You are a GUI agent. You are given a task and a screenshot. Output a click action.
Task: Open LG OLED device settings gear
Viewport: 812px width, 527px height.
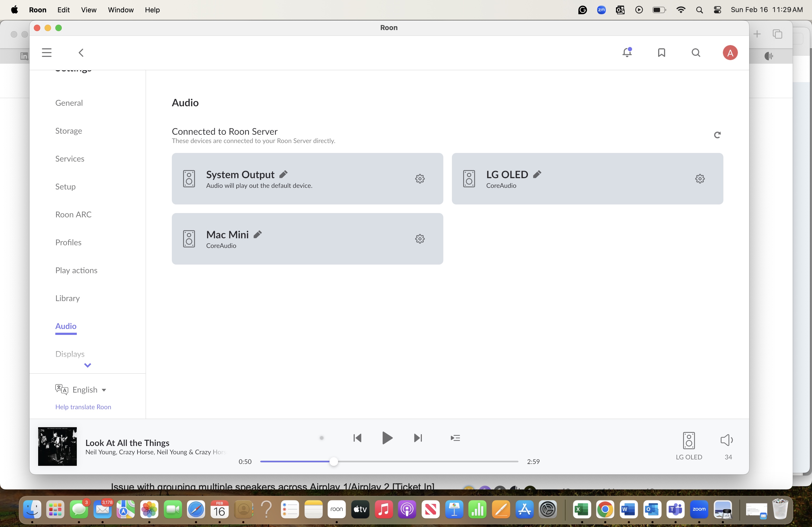700,179
